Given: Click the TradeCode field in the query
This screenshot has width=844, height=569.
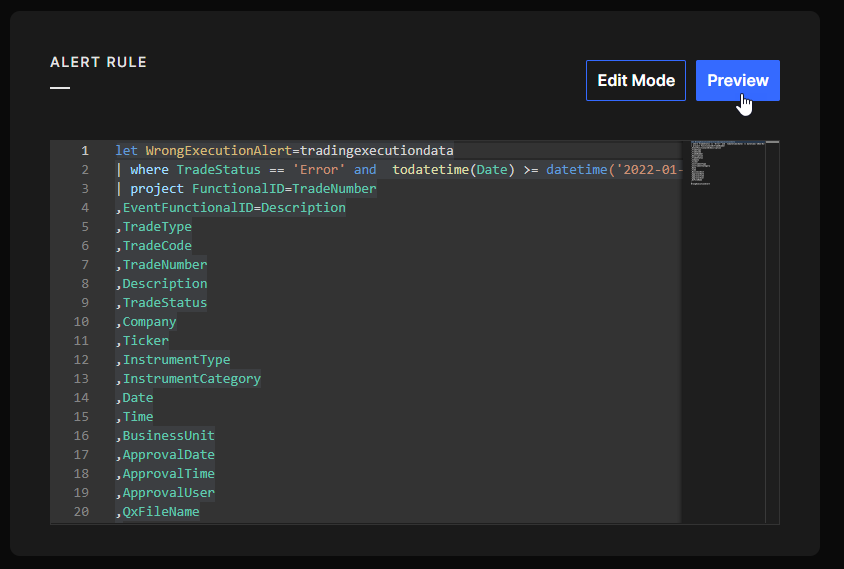Looking at the screenshot, I should pyautogui.click(x=157, y=246).
